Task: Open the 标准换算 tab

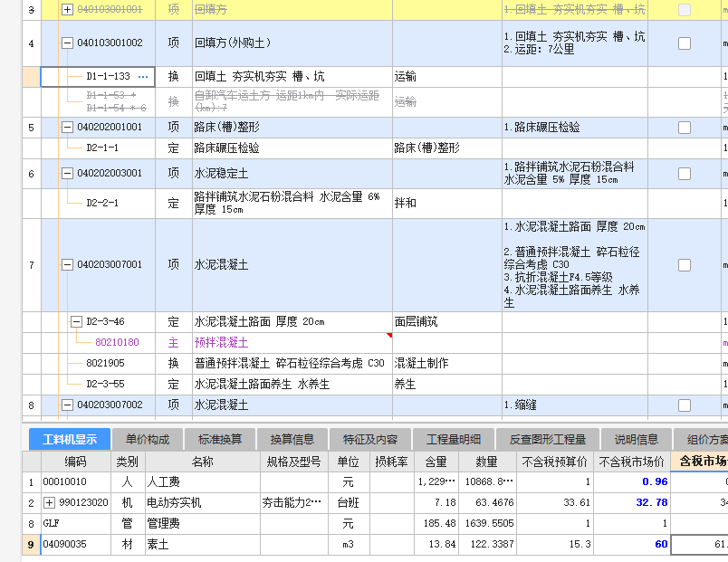Action: point(220,439)
